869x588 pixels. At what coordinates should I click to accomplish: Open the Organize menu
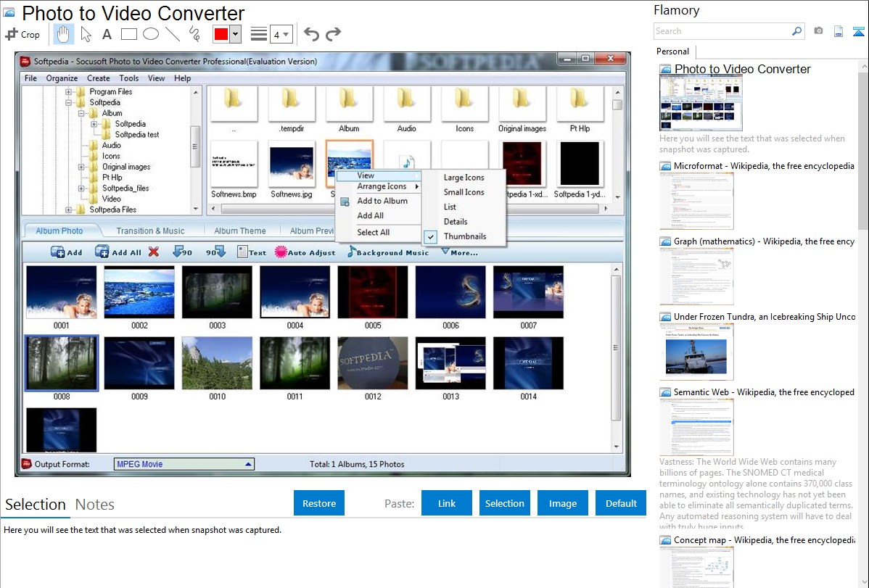[x=62, y=78]
